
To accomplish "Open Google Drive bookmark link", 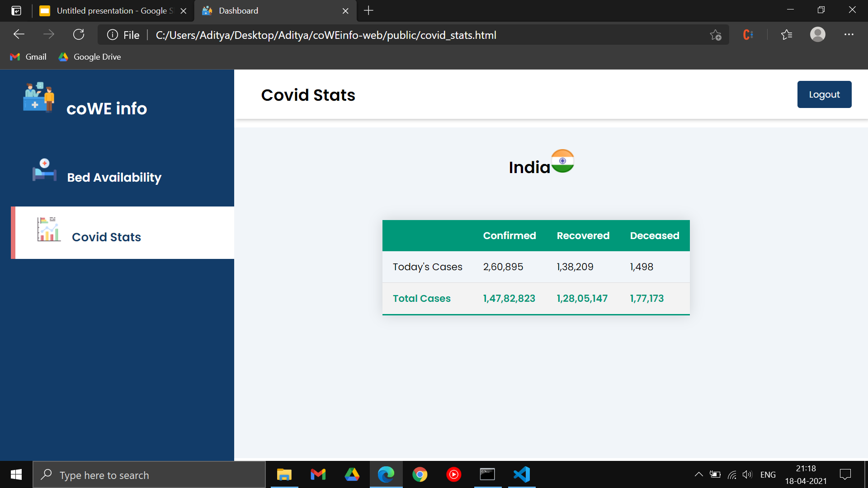I will pyautogui.click(x=90, y=57).
